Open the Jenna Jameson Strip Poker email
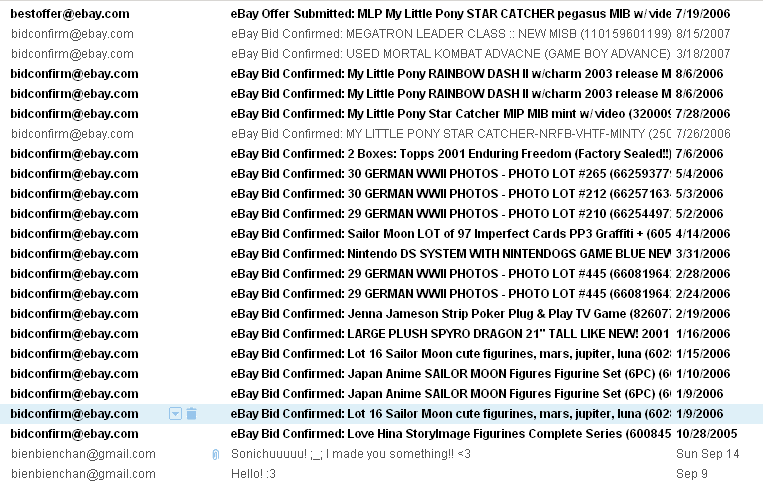Screen dimensions: 763x484 (451, 314)
